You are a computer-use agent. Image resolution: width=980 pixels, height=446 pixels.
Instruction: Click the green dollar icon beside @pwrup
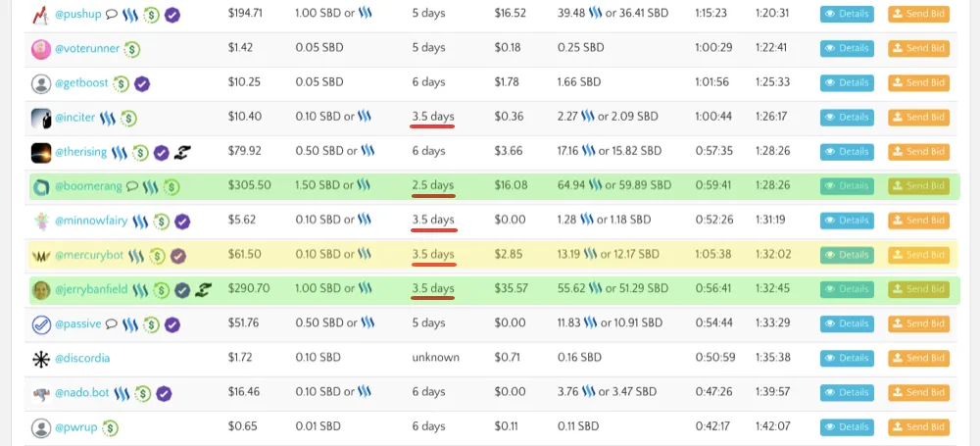pyautogui.click(x=111, y=427)
